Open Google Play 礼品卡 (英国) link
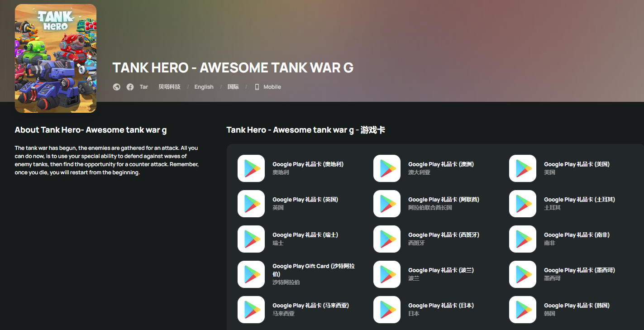 pos(305,200)
